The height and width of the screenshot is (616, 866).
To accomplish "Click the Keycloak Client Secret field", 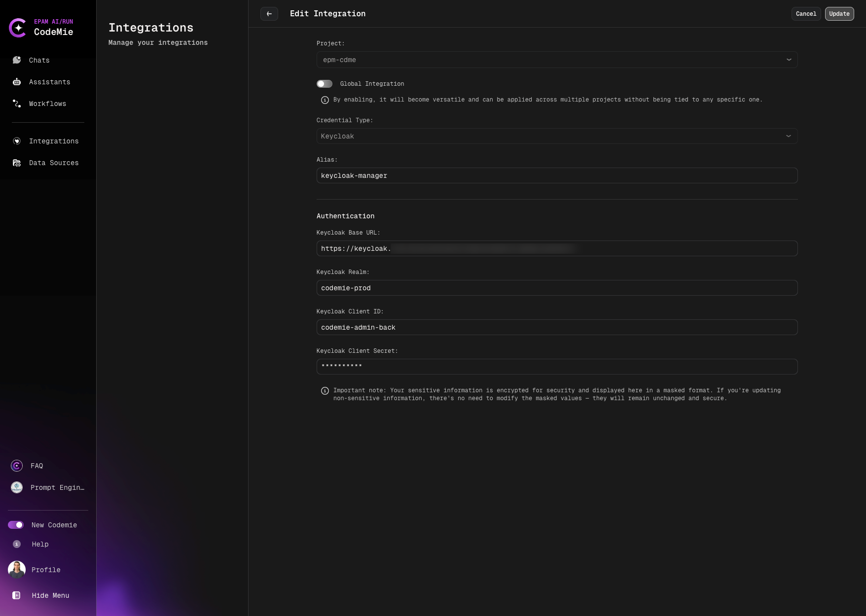I will coord(556,367).
